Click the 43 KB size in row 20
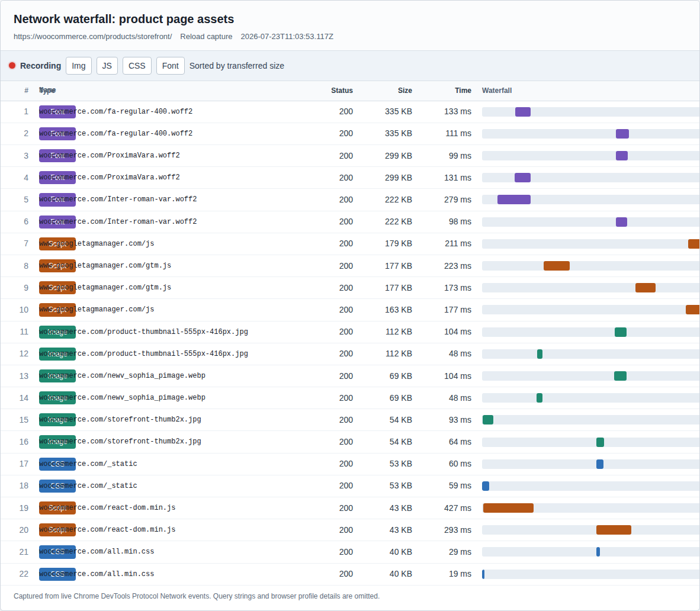Image resolution: width=700 pixels, height=611 pixels. [401, 530]
